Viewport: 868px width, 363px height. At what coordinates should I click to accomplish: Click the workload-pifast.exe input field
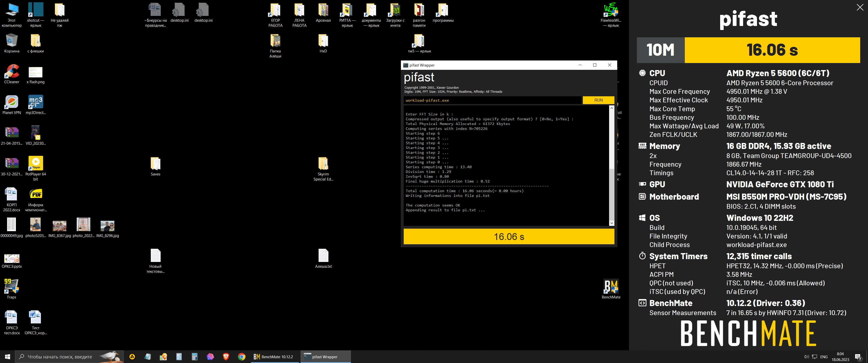pyautogui.click(x=492, y=100)
